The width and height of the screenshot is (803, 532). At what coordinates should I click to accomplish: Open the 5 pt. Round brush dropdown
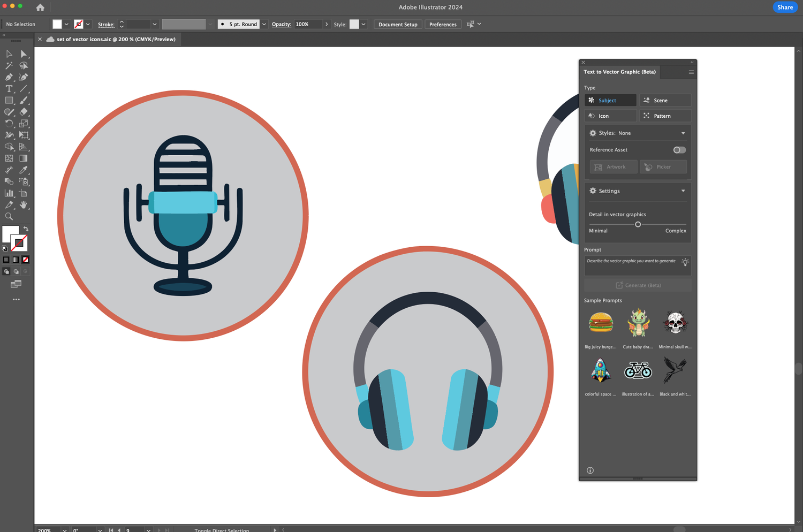click(263, 24)
